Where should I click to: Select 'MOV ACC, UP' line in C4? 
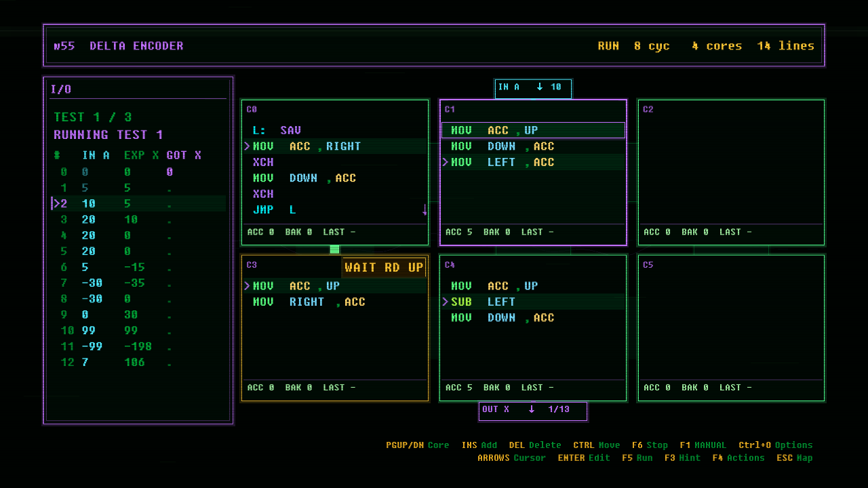point(533,286)
